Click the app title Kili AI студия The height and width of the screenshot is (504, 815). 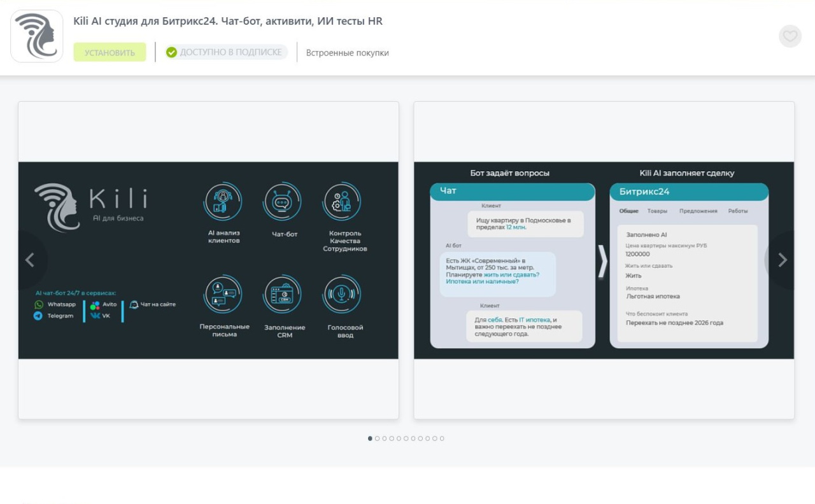click(228, 21)
